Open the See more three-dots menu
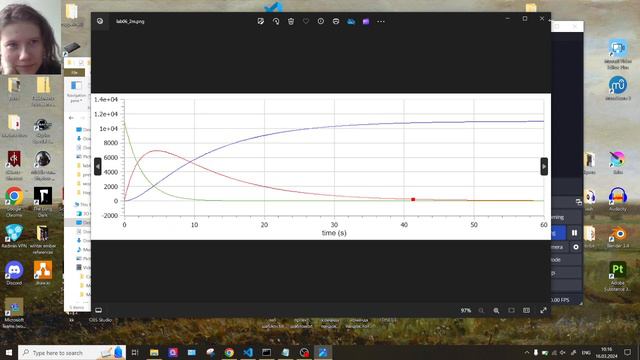 (x=381, y=21)
